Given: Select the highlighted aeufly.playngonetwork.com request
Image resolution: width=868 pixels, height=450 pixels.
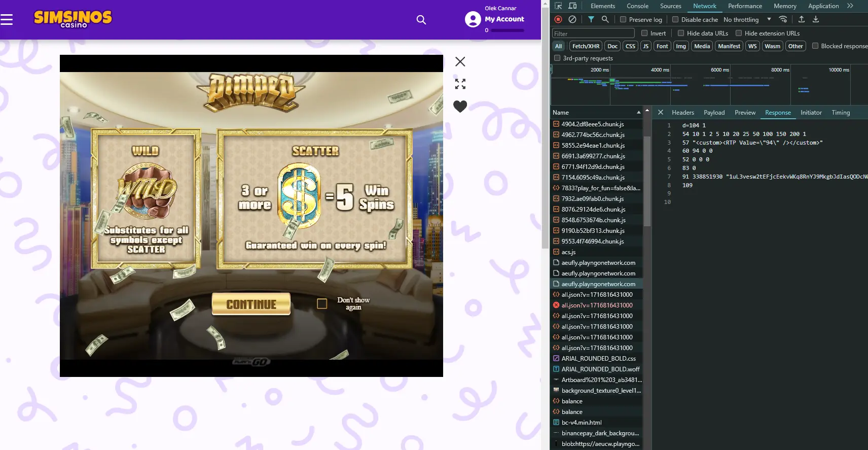Looking at the screenshot, I should click(x=597, y=284).
